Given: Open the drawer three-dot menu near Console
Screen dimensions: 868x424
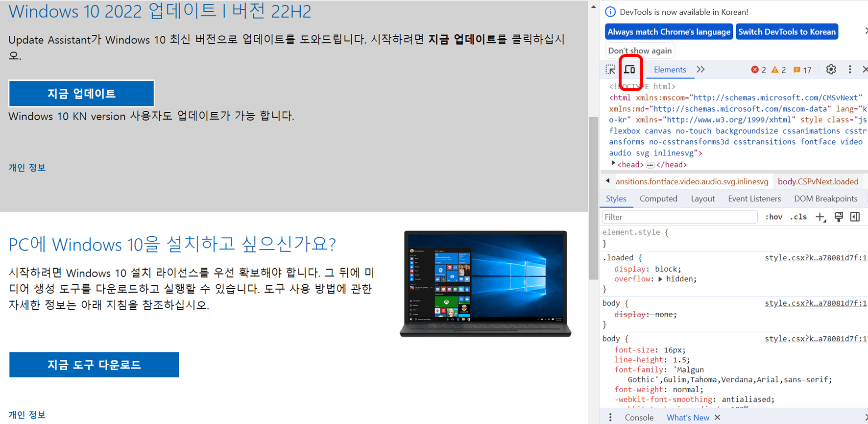Looking at the screenshot, I should point(610,417).
